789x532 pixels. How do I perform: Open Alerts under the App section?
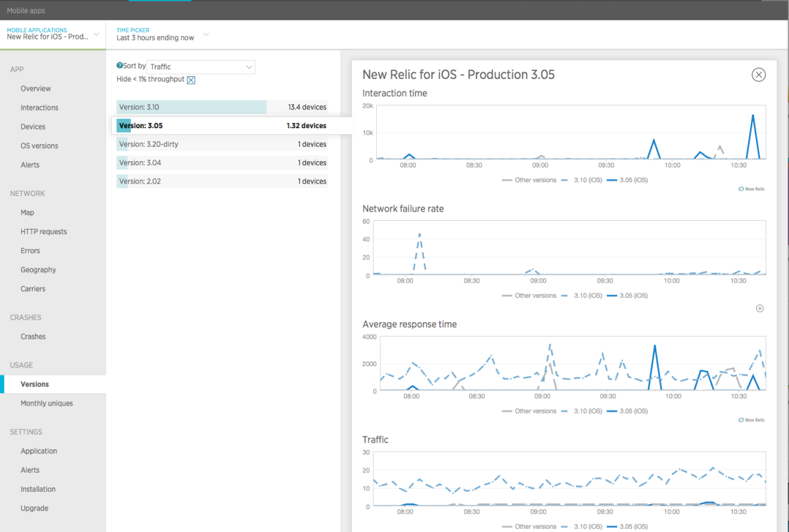[x=30, y=165]
